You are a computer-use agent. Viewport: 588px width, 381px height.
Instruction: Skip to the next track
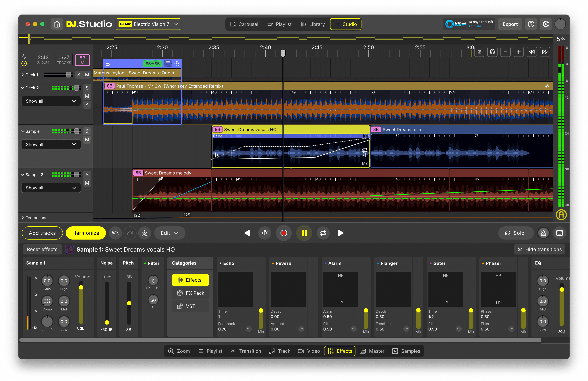pyautogui.click(x=341, y=233)
